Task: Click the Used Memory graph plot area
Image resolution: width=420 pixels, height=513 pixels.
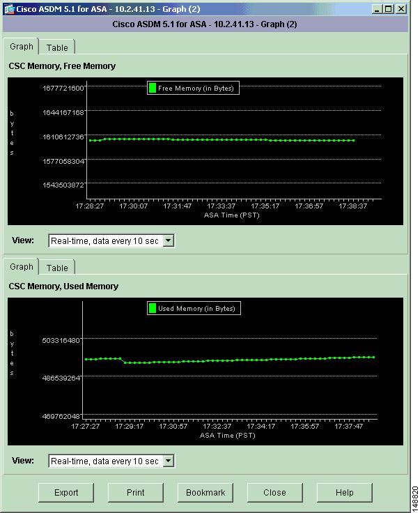Action: pyautogui.click(x=230, y=360)
